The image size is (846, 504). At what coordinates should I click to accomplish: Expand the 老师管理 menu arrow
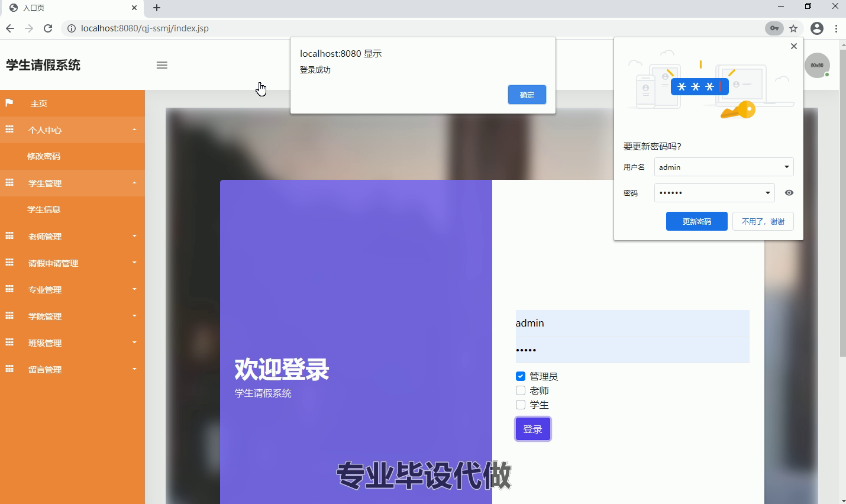pos(134,236)
